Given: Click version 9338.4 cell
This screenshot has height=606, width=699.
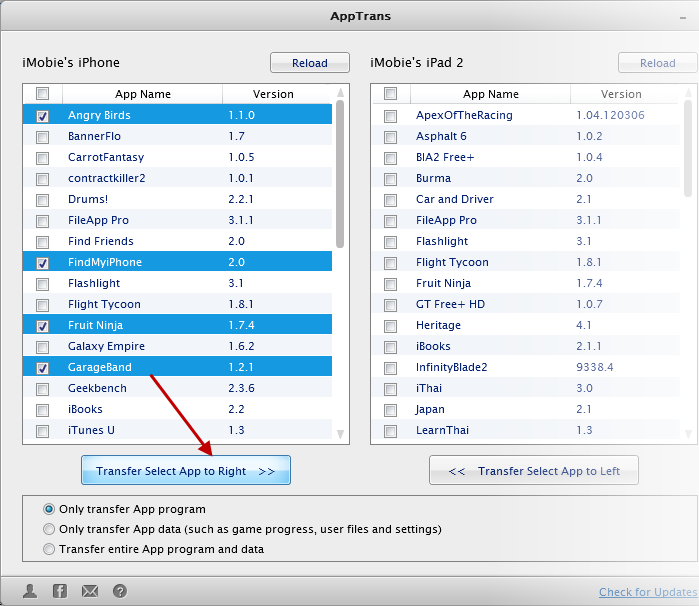Looking at the screenshot, I should 595,367.
